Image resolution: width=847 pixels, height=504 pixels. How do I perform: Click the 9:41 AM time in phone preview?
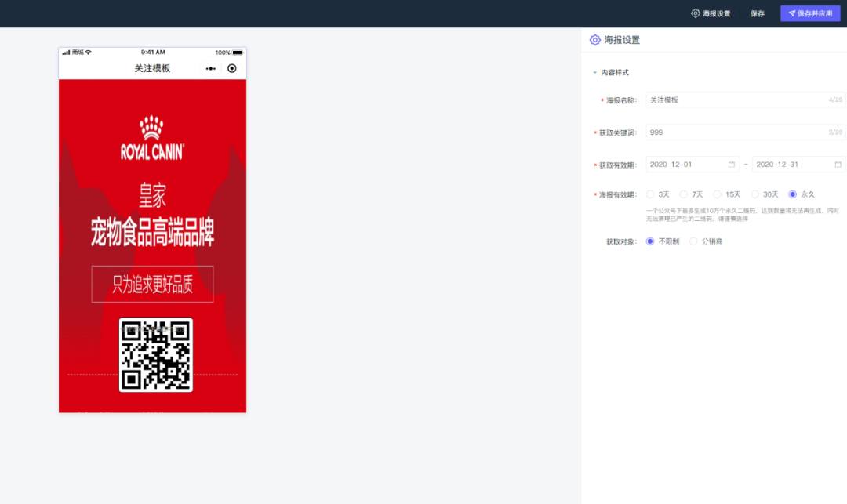(x=153, y=53)
